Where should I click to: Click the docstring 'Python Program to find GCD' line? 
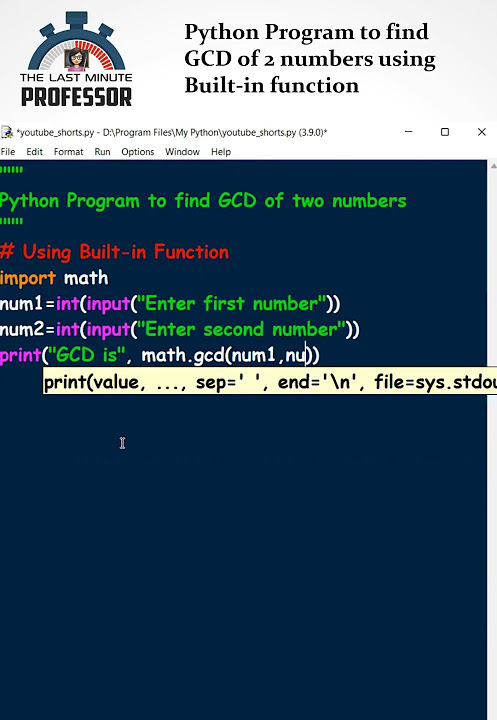pyautogui.click(x=203, y=201)
